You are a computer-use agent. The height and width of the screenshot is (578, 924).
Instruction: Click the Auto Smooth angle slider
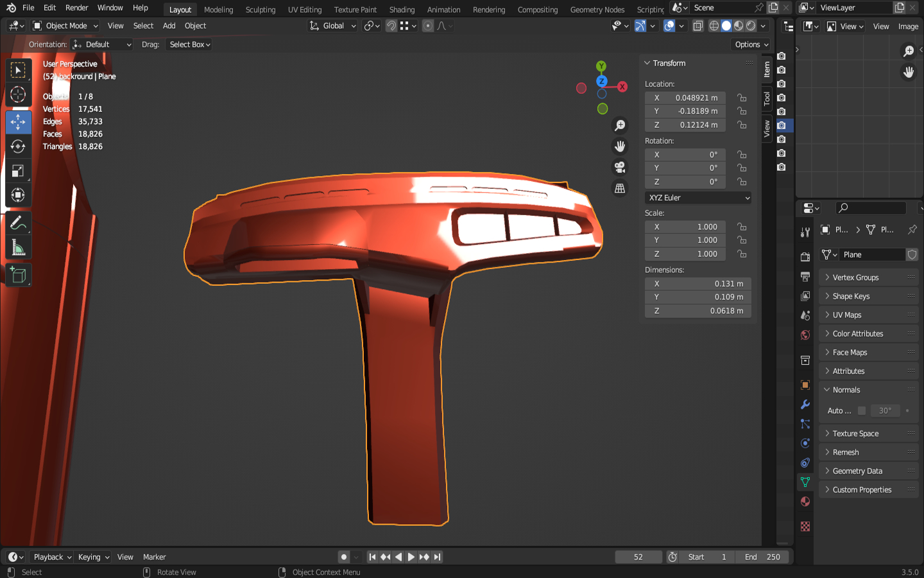pyautogui.click(x=886, y=410)
